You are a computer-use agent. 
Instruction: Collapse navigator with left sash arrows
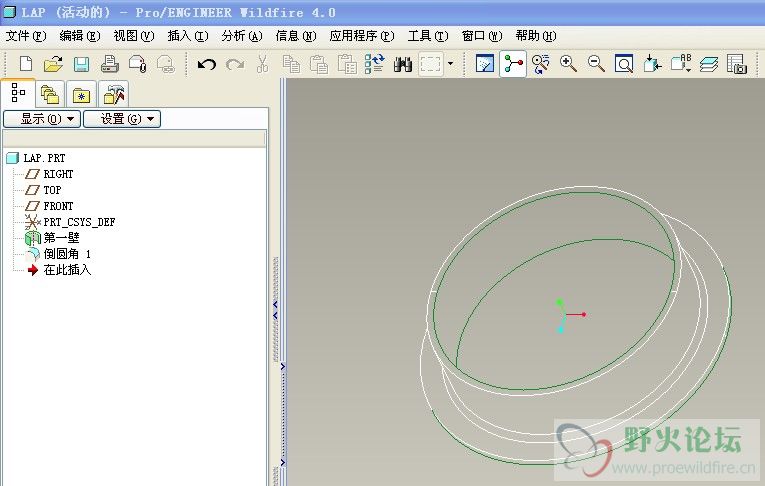(275, 309)
